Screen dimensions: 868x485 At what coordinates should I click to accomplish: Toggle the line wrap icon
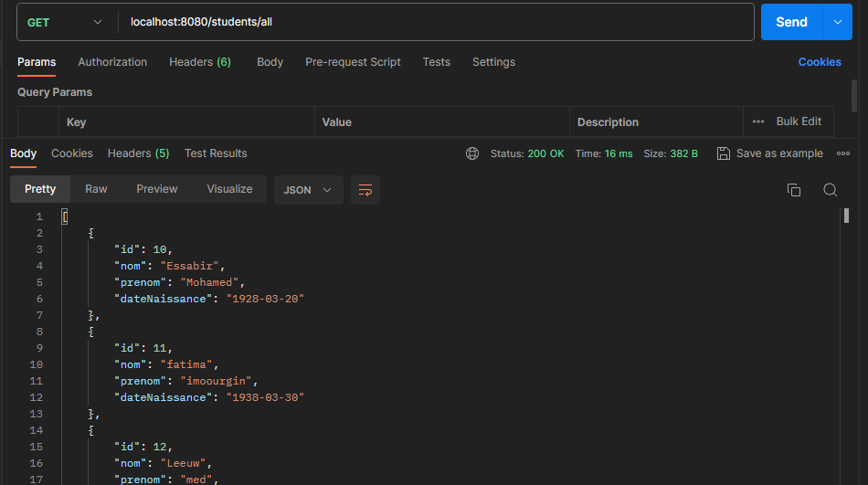pos(365,190)
